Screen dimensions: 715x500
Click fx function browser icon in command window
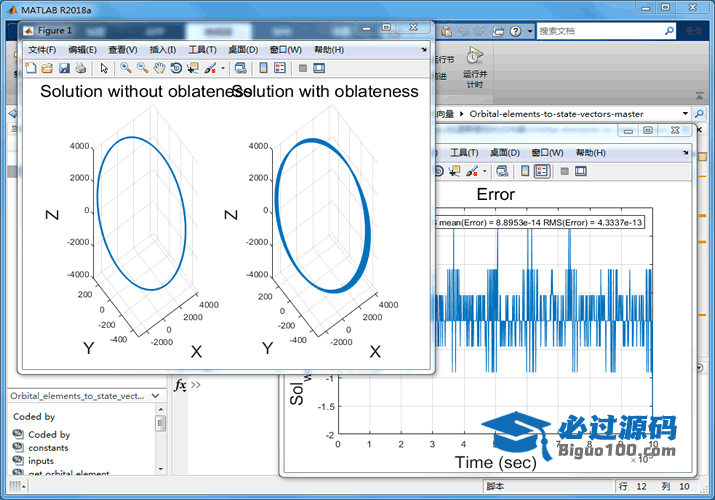[x=181, y=385]
